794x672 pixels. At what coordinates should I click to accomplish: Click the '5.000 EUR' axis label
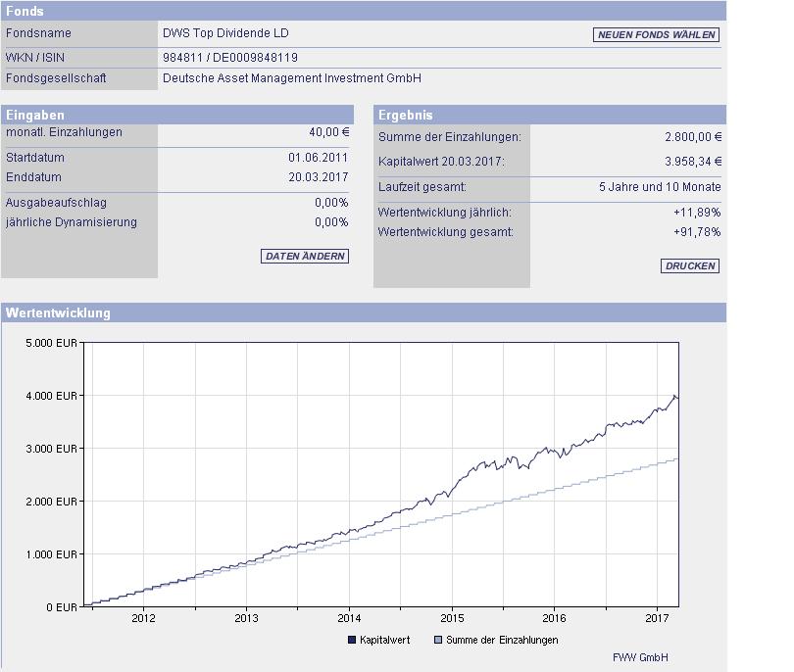coord(52,343)
